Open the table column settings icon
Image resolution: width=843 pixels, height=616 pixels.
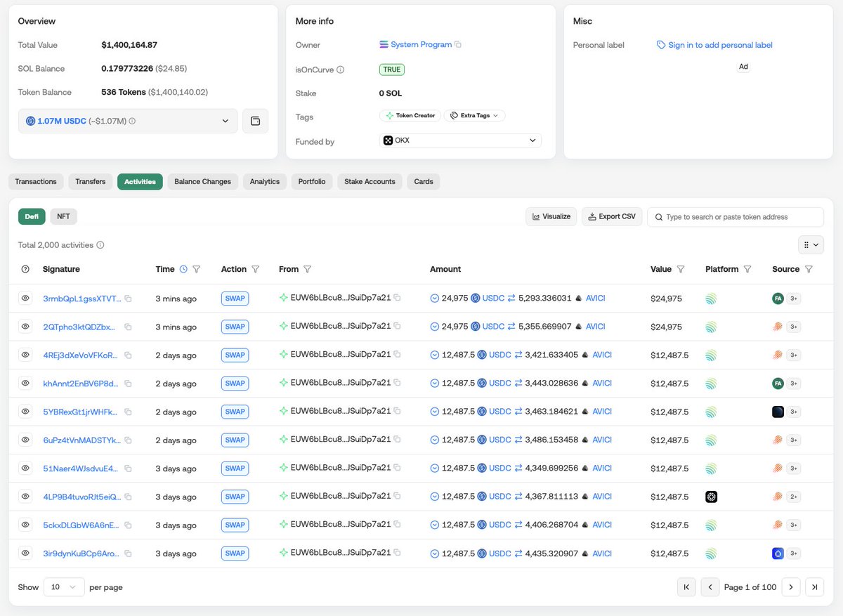(811, 244)
